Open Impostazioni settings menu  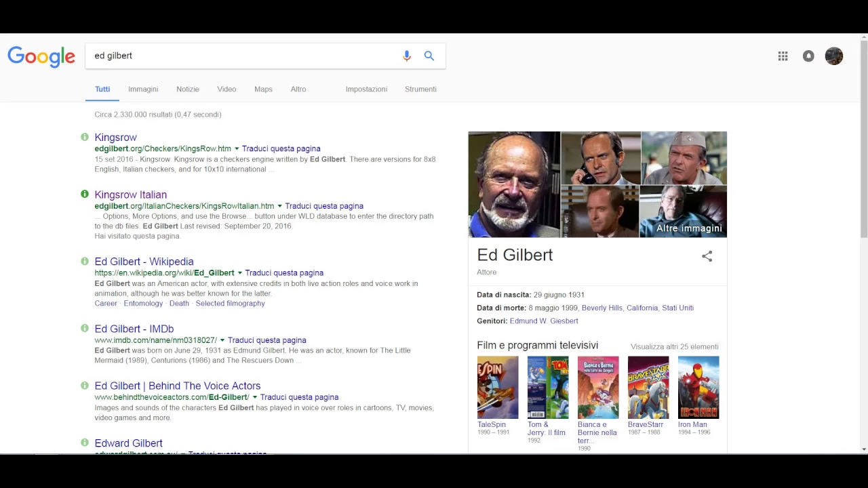point(366,89)
